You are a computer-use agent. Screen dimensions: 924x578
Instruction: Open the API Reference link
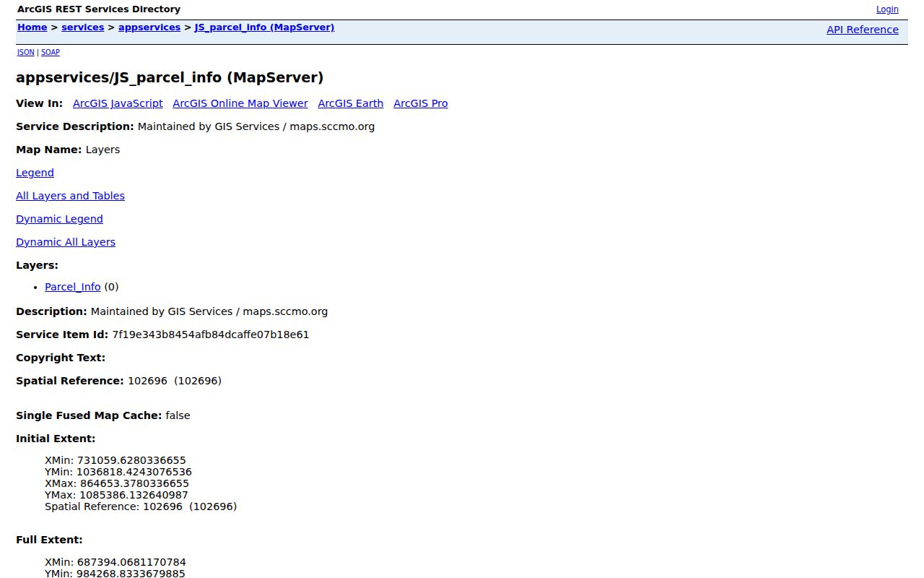(863, 30)
